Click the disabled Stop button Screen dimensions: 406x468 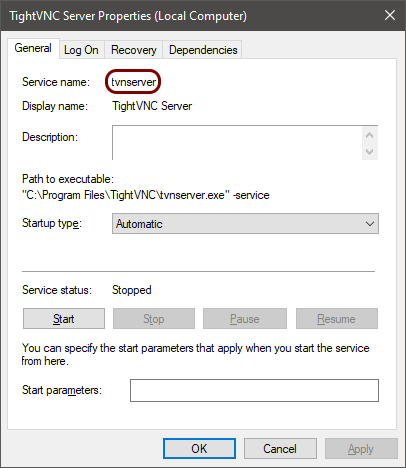154,319
